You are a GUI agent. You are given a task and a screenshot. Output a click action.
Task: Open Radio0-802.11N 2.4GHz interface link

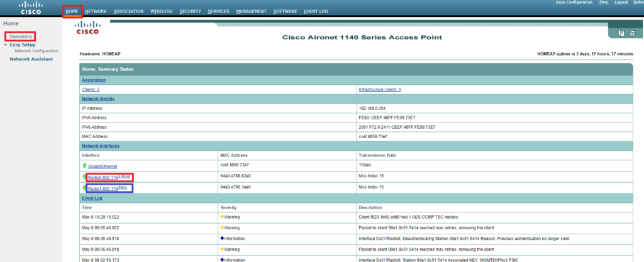pyautogui.click(x=109, y=177)
